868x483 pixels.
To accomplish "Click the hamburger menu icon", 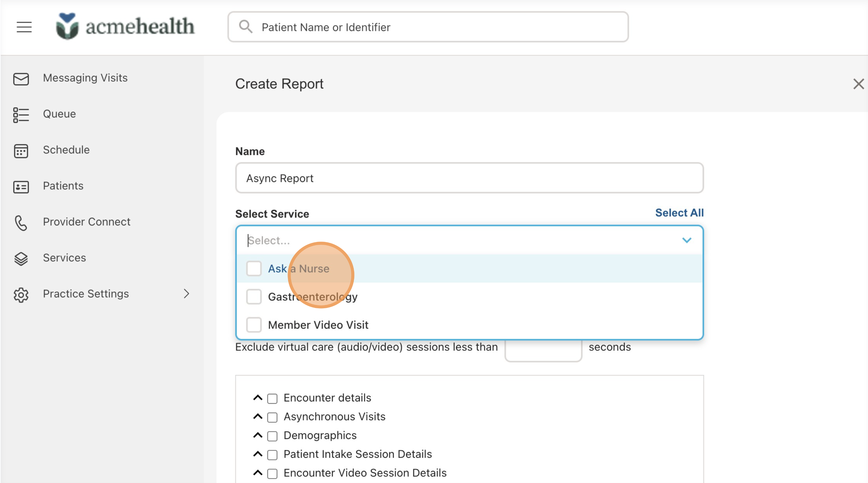I will [24, 27].
